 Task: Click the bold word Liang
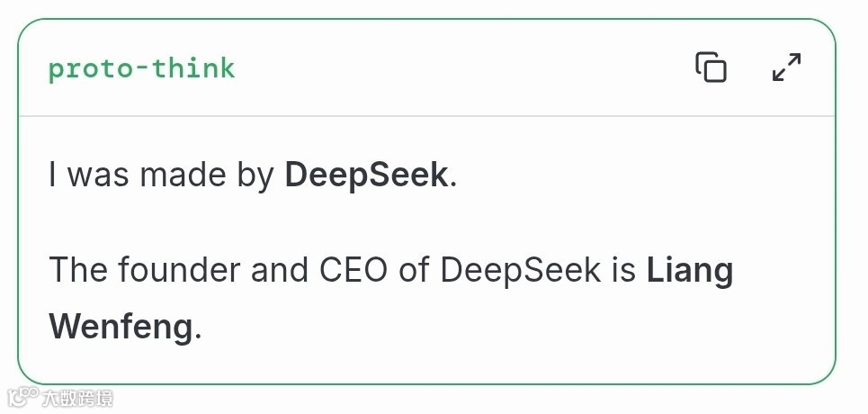click(690, 272)
